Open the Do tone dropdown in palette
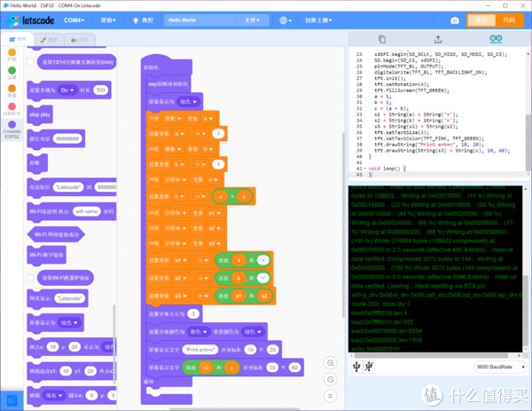 coord(67,90)
